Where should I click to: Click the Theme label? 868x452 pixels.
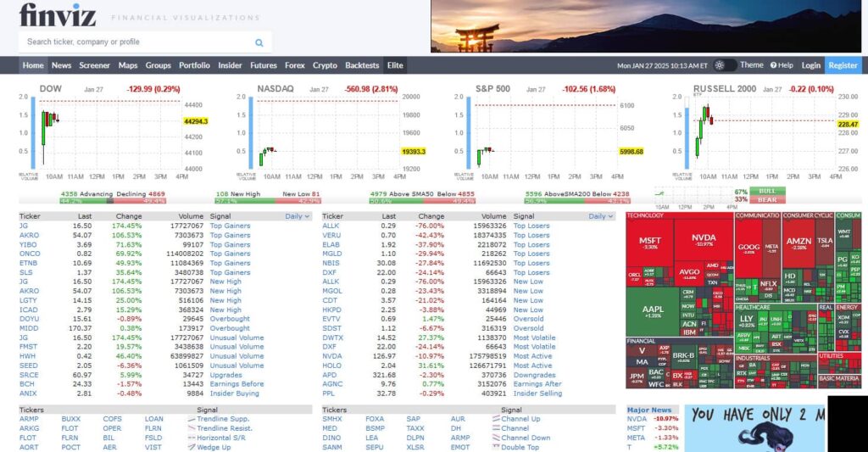coord(752,65)
